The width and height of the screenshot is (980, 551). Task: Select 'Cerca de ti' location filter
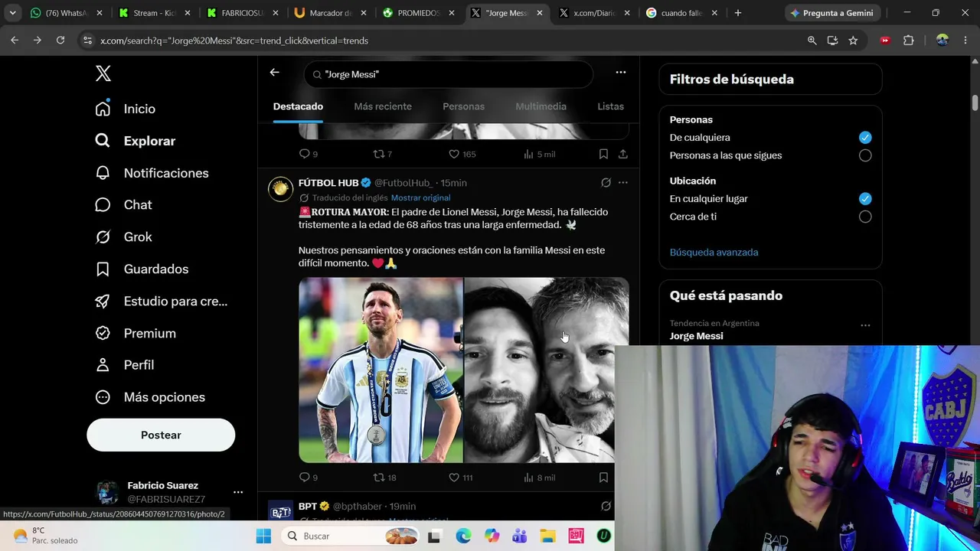[865, 217]
